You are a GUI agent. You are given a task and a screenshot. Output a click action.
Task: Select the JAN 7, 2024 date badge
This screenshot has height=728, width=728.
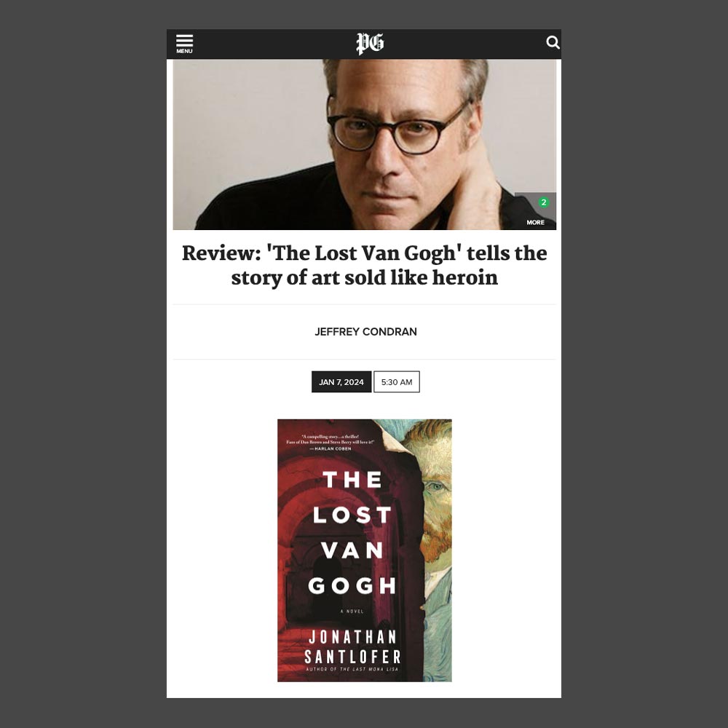pos(341,381)
